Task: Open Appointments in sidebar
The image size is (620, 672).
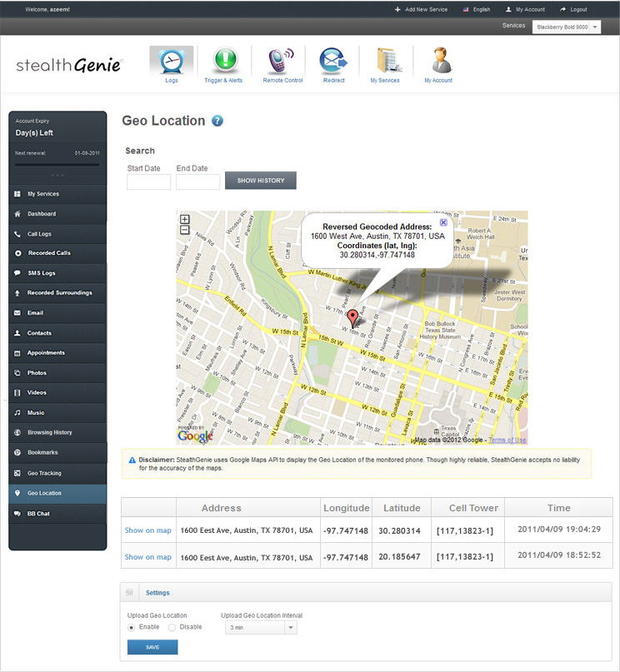Action: pyautogui.click(x=57, y=353)
